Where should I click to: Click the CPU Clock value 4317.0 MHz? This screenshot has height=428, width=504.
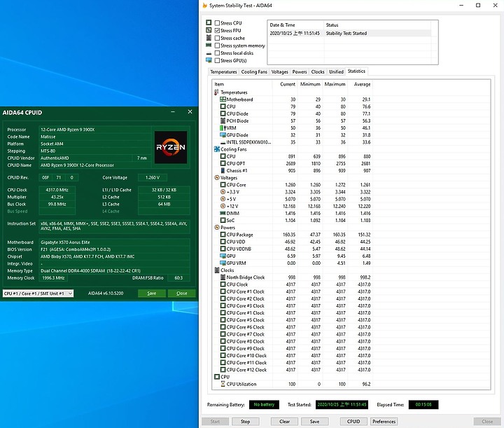point(57,190)
